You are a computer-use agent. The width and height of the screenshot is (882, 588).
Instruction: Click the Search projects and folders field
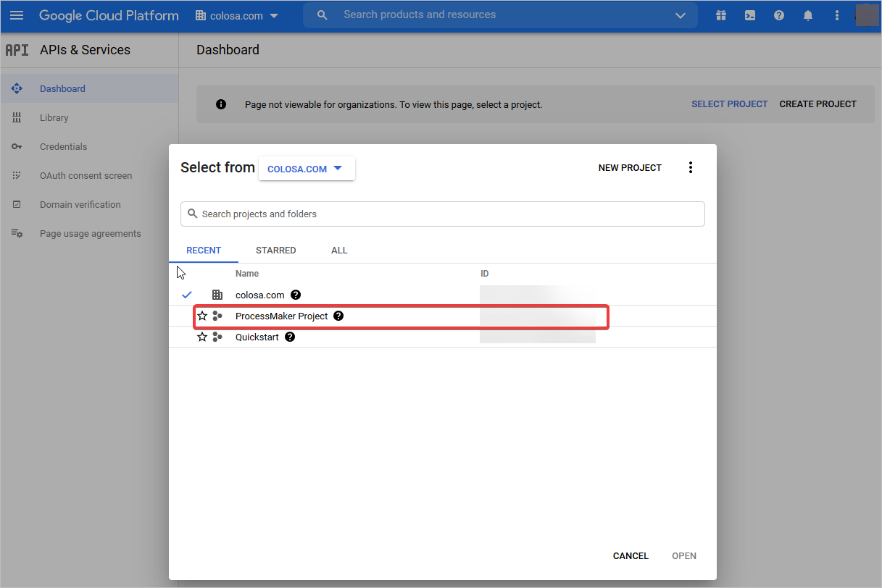coord(442,214)
